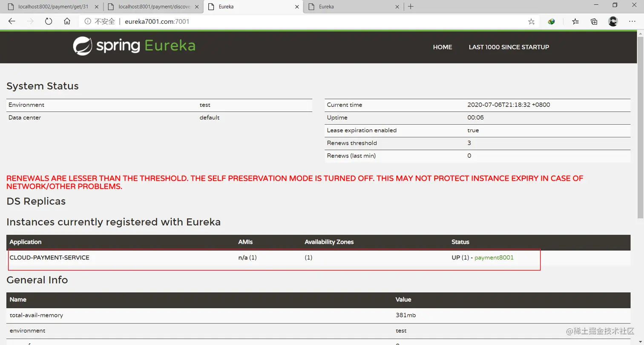
Task: Click the AMIs column header
Action: coord(245,242)
